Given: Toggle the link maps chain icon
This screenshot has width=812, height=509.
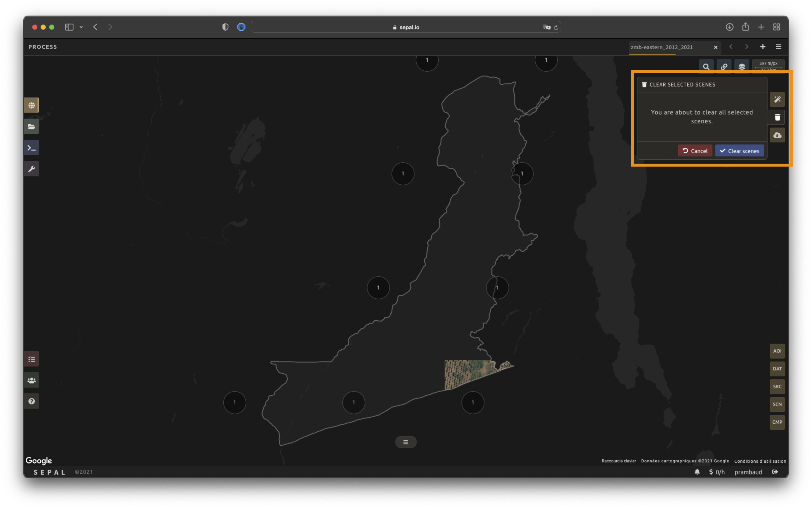Looking at the screenshot, I should tap(724, 67).
